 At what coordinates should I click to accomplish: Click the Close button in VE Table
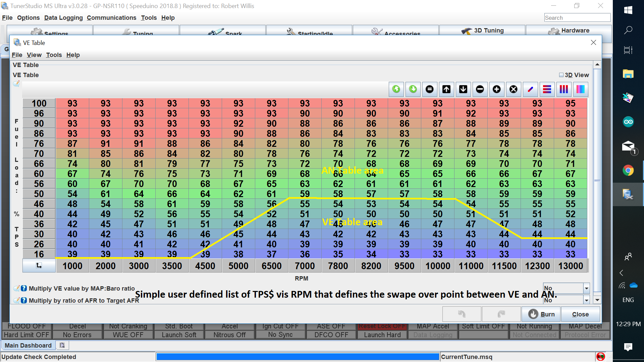pos(580,314)
